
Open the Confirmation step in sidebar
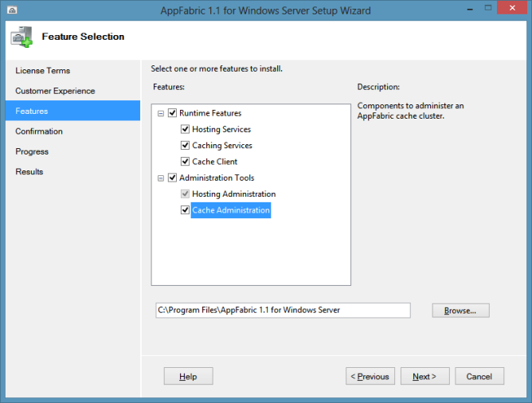(x=39, y=131)
